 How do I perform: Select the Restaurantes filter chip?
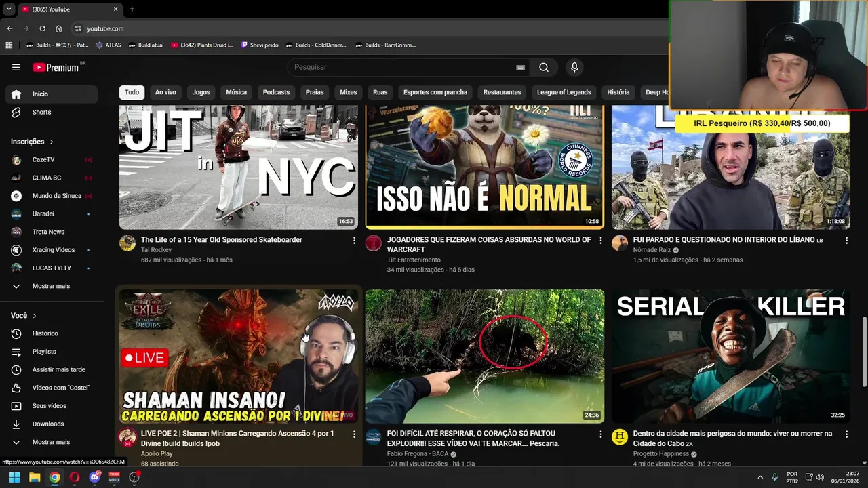tap(502, 92)
